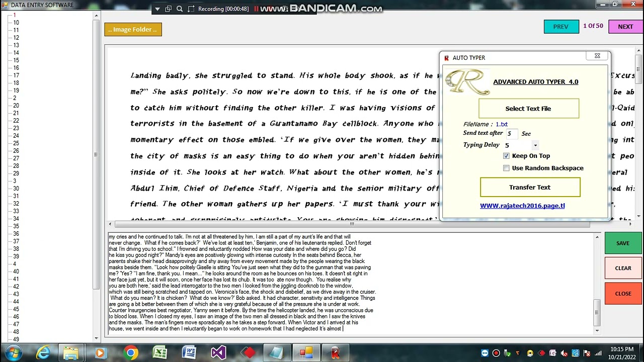Click the 1 Of 50 page counter
This screenshot has height=362, width=644.
tap(593, 26)
